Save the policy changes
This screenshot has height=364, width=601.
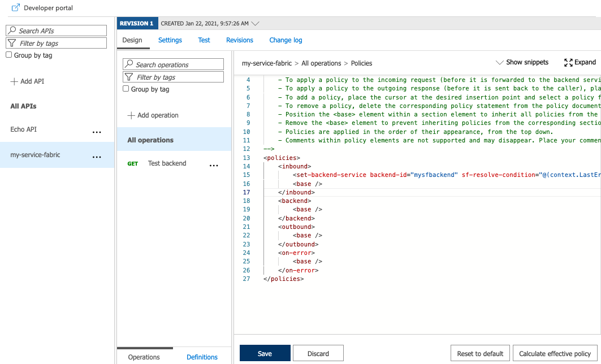tap(265, 353)
